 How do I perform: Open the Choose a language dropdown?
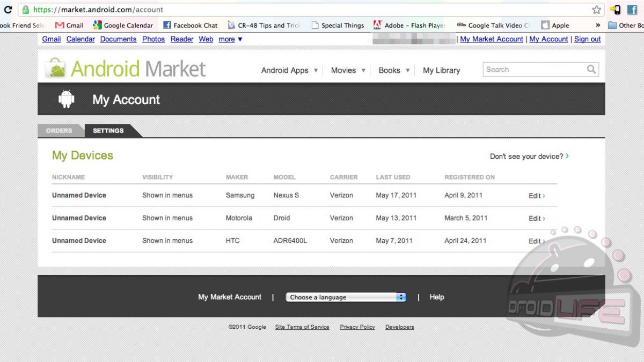click(346, 297)
